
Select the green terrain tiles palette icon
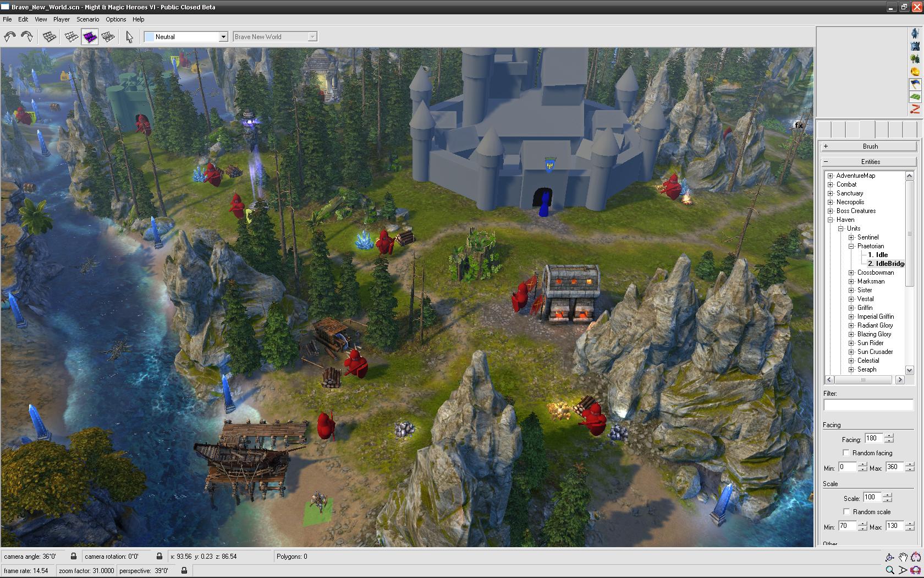point(915,97)
